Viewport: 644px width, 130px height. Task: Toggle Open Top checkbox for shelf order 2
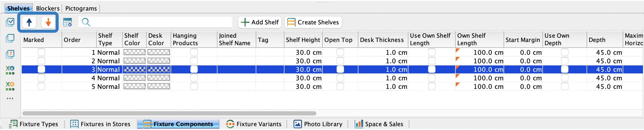tap(340, 61)
